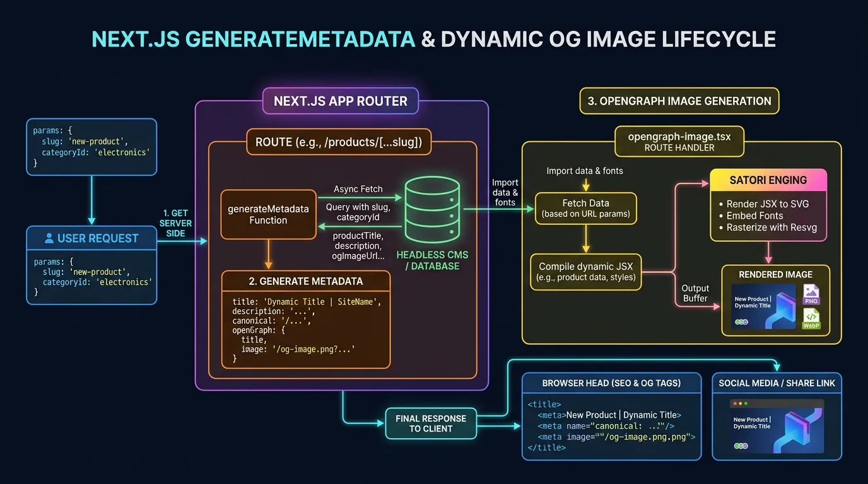Click '<meta>New Product | Dynamic Title>' line
868x484 pixels.
coord(609,415)
